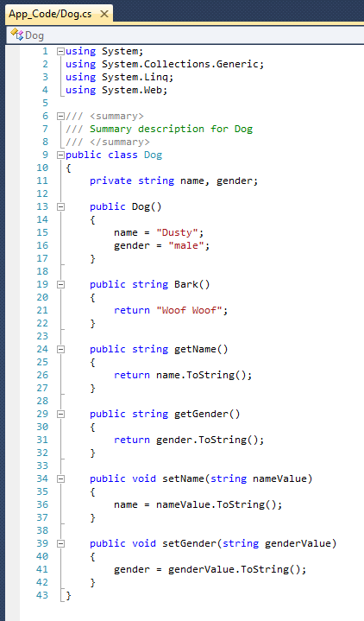Click line number 21 in the gutter
The width and height of the screenshot is (364, 621).
coord(42,310)
